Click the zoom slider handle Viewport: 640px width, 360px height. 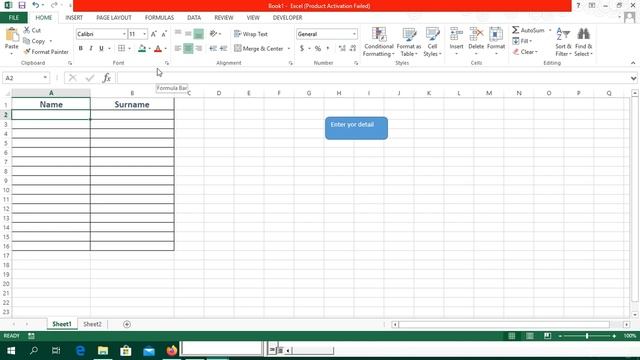pos(587,336)
